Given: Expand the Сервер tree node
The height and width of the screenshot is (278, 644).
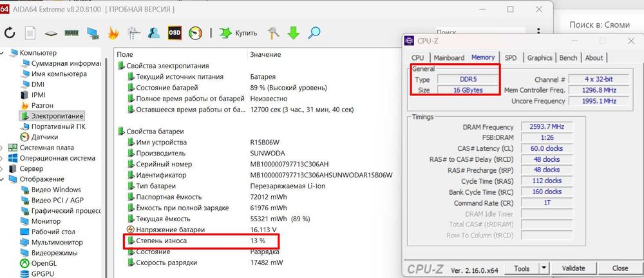Looking at the screenshot, I should 3,168.
